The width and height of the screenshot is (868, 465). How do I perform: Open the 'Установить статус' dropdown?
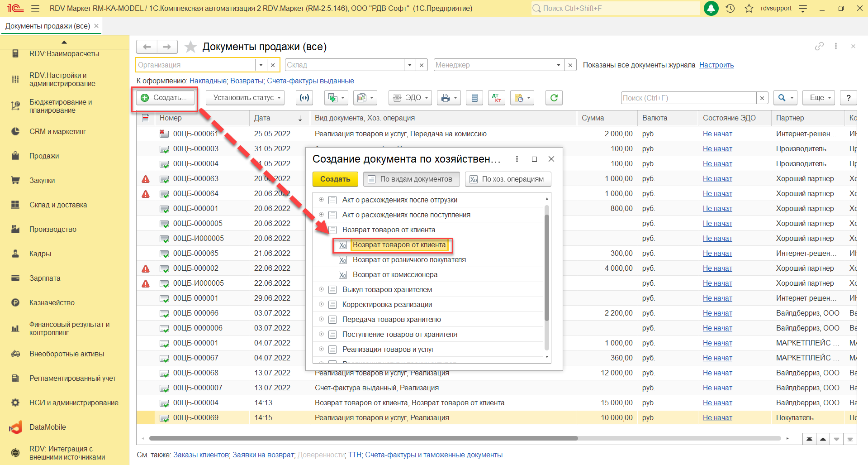(245, 98)
